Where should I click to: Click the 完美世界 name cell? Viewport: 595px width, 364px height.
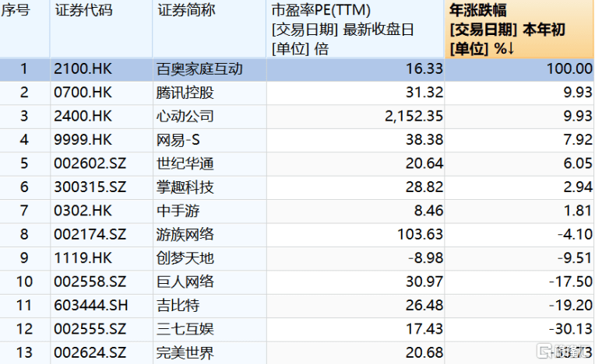point(185,352)
